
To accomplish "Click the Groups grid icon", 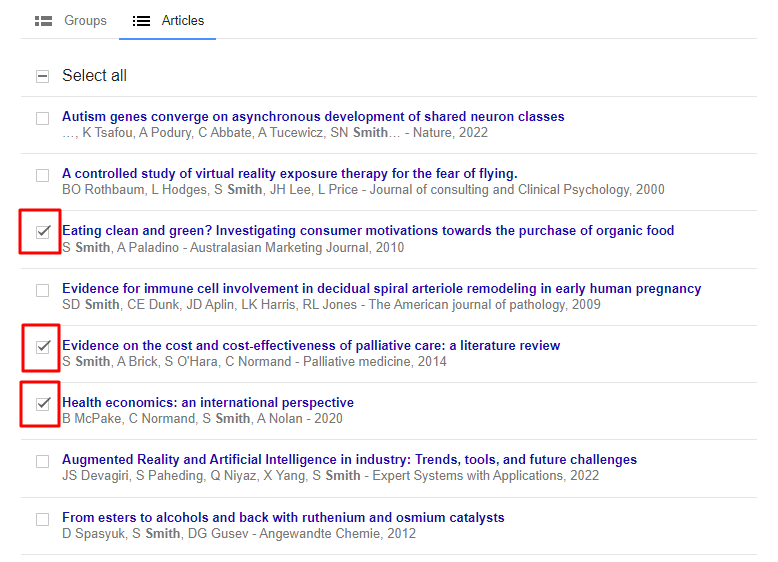I will pos(43,21).
